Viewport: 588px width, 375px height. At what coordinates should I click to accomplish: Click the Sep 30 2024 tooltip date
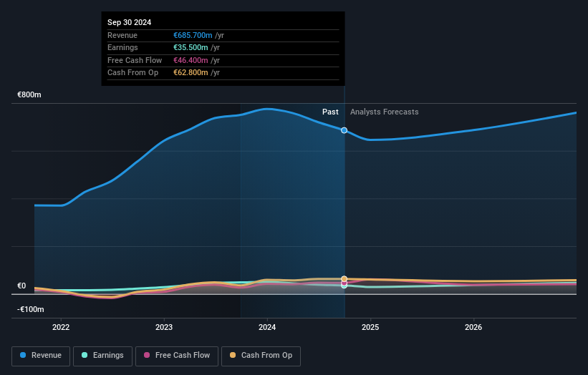(x=130, y=22)
